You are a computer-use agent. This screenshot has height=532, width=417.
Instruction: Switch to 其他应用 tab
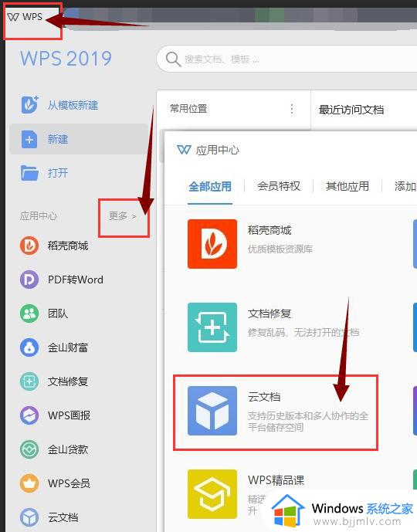[347, 186]
